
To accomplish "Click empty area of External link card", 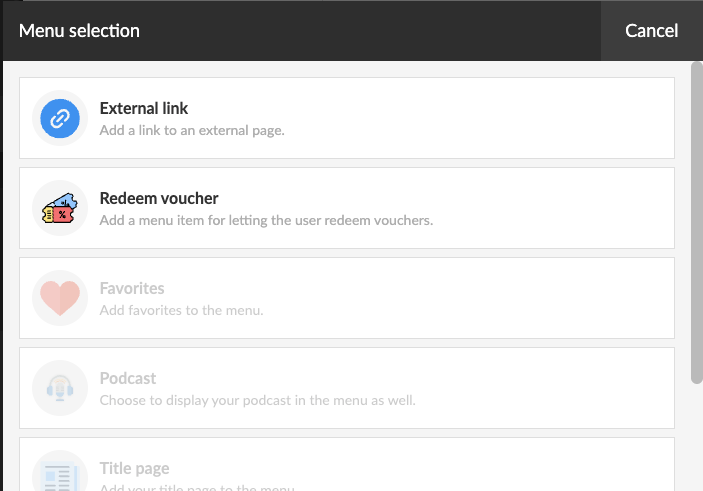I will click(493, 118).
